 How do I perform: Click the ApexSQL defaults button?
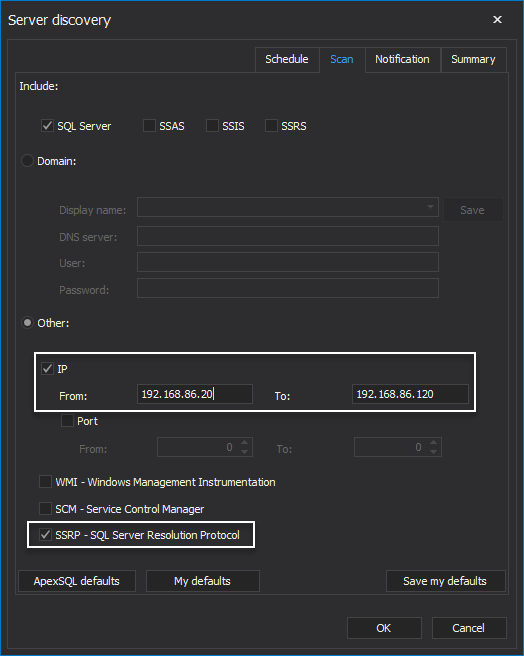77,581
